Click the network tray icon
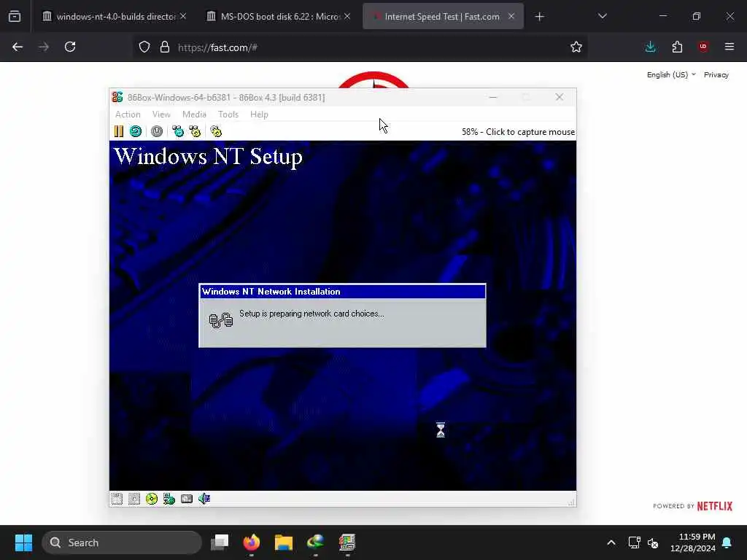This screenshot has width=747, height=560. [x=634, y=542]
